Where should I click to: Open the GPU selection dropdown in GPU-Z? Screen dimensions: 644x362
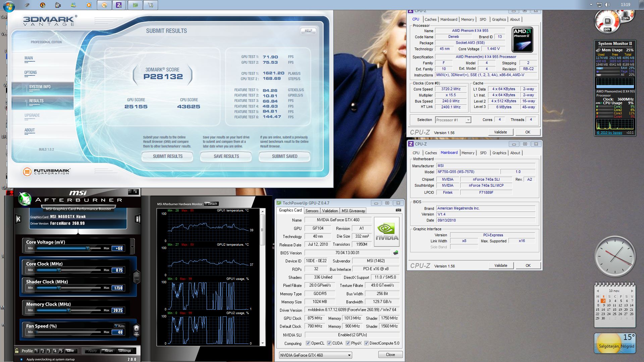[315, 355]
